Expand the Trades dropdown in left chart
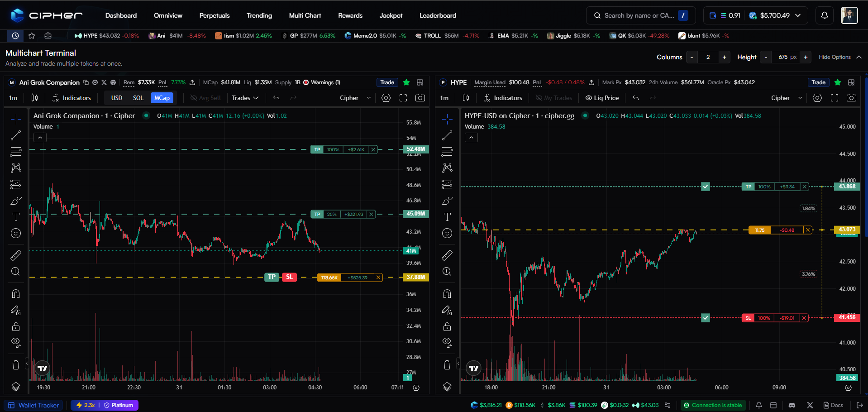Screen dimensions: 868x412 pos(245,98)
